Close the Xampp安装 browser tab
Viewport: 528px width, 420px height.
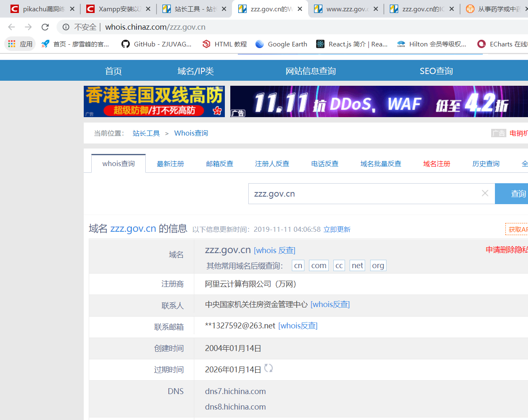point(148,9)
